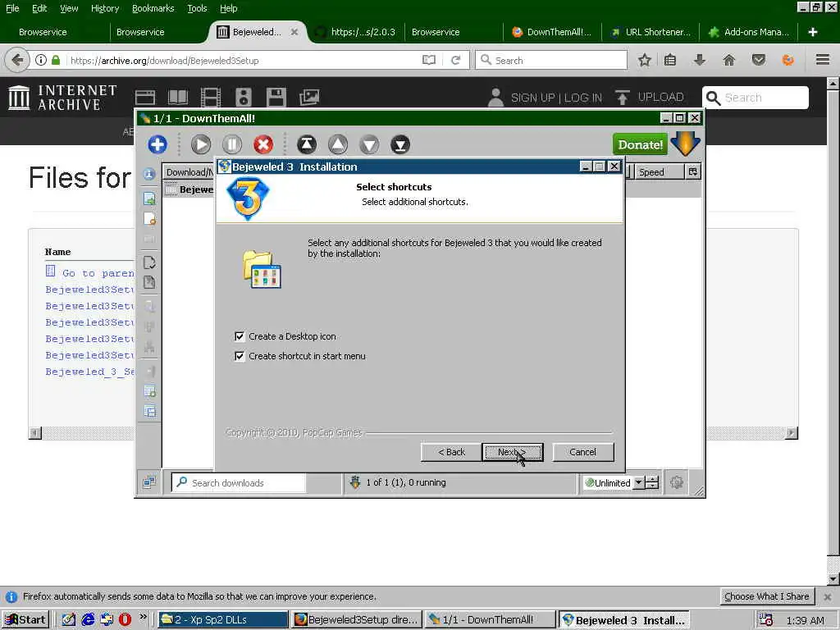Toggle Create shortcut in start menu
Image resolution: width=840 pixels, height=630 pixels.
[x=240, y=356]
